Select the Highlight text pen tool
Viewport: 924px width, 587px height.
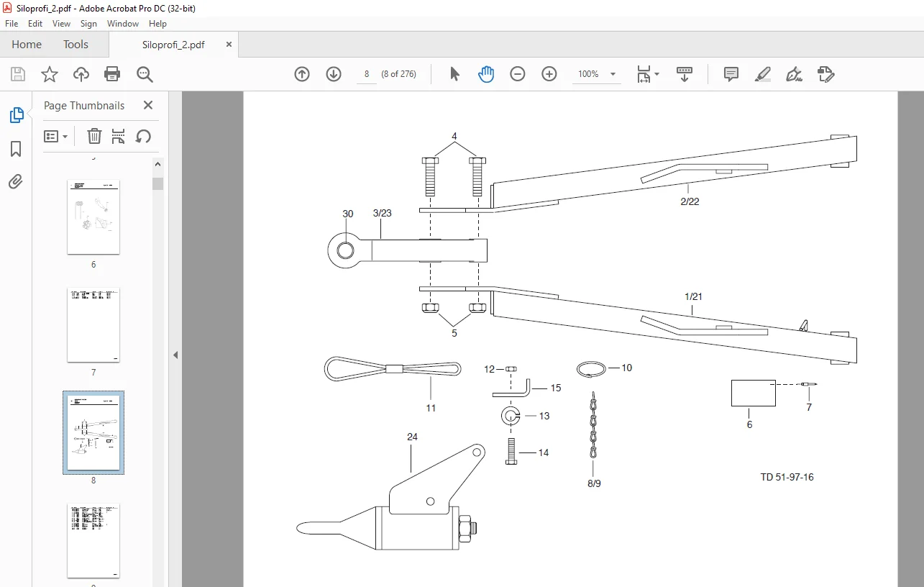coord(763,74)
